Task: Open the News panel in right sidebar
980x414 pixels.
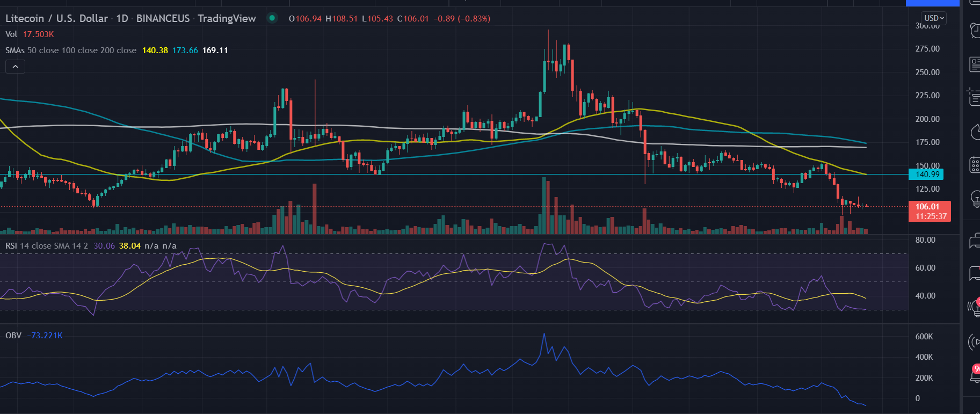Action: tap(975, 65)
